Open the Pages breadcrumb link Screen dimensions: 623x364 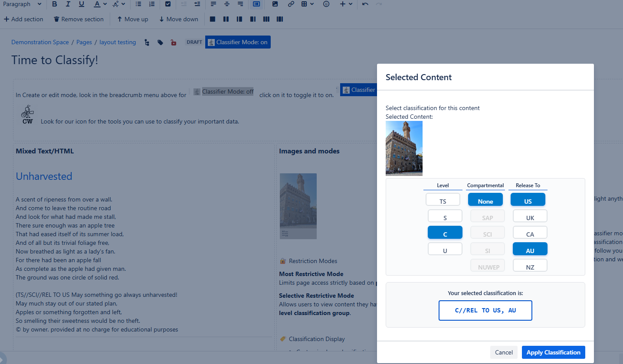pyautogui.click(x=84, y=42)
